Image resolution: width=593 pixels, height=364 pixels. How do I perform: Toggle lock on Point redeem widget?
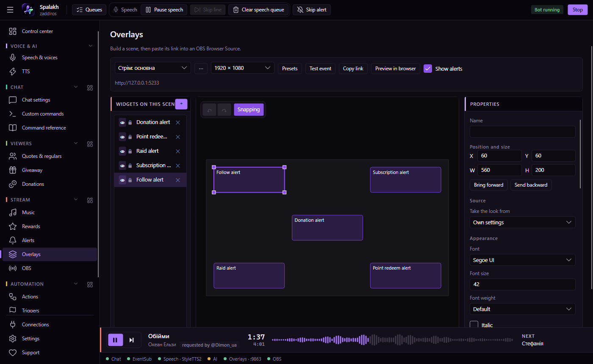click(130, 137)
